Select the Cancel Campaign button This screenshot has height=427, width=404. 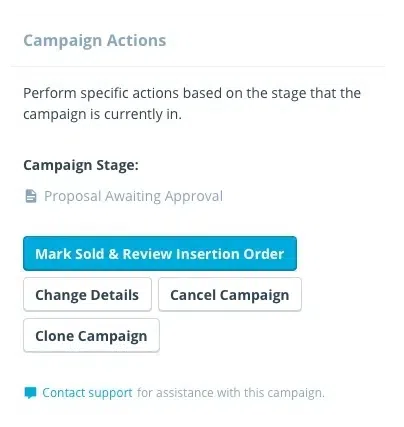pos(230,295)
